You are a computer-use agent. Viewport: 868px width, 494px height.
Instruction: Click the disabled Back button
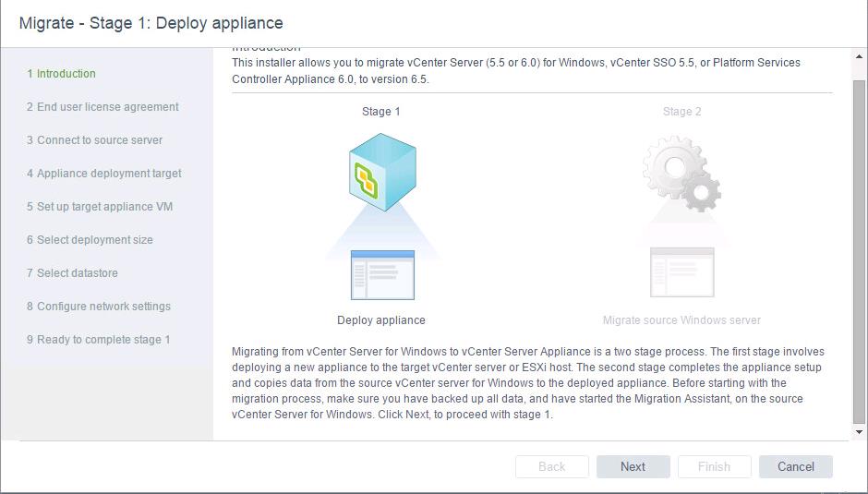click(552, 467)
